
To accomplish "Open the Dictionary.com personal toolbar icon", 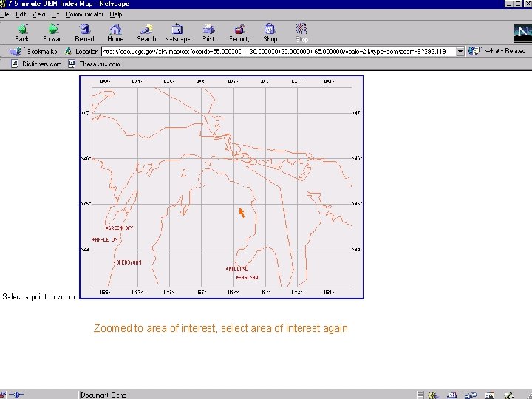I will 15,64.
